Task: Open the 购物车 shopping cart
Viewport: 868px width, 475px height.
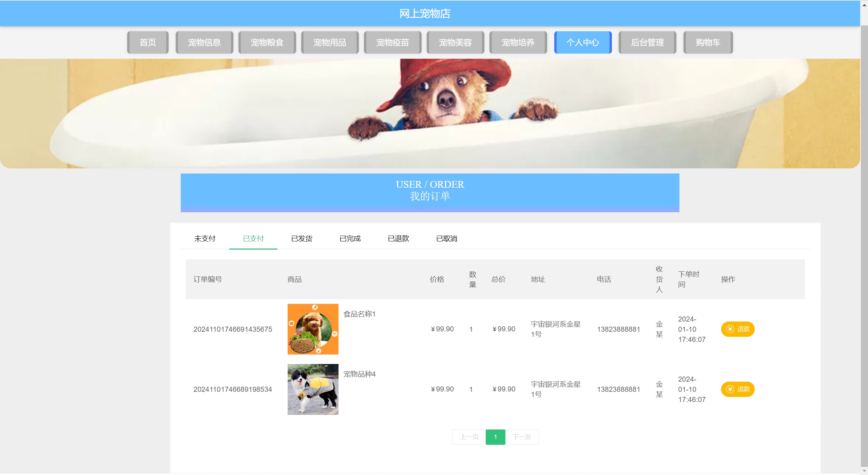Action: point(708,42)
